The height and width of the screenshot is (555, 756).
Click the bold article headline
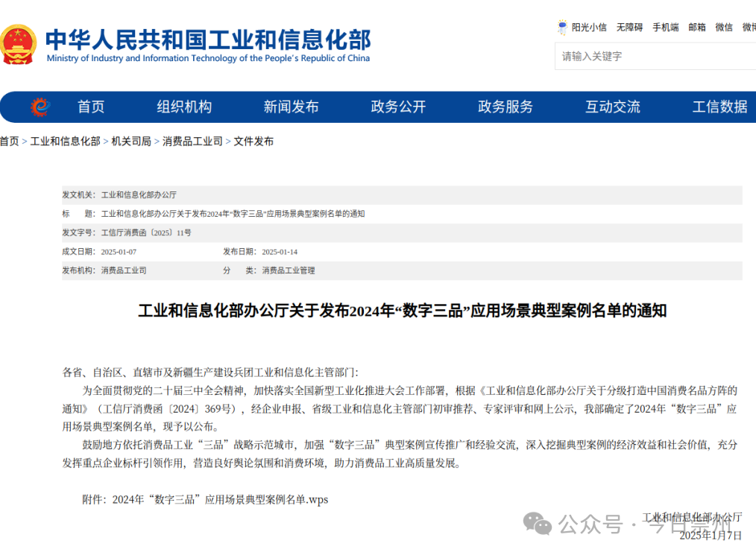(402, 311)
